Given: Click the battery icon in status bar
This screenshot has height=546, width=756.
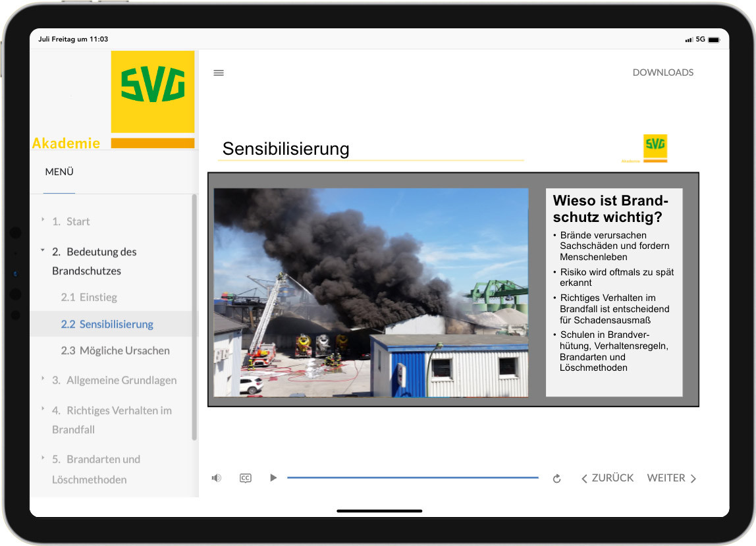Looking at the screenshot, I should pyautogui.click(x=715, y=40).
